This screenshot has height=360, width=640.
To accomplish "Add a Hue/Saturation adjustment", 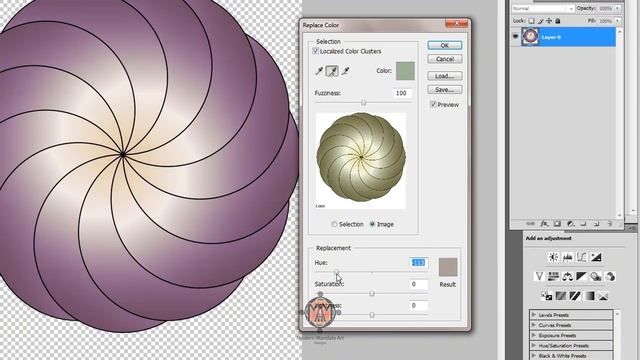I will [553, 276].
